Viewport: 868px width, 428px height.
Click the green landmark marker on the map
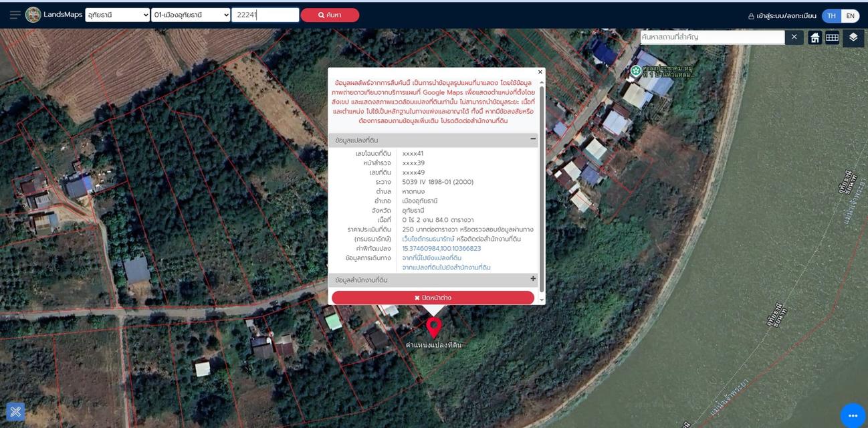(636, 70)
